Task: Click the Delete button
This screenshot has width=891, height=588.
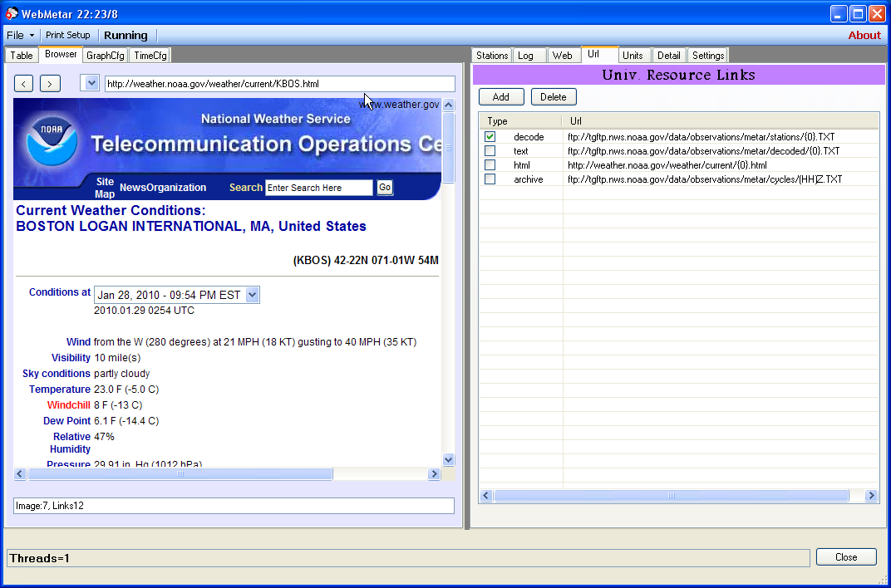Action: (x=554, y=97)
